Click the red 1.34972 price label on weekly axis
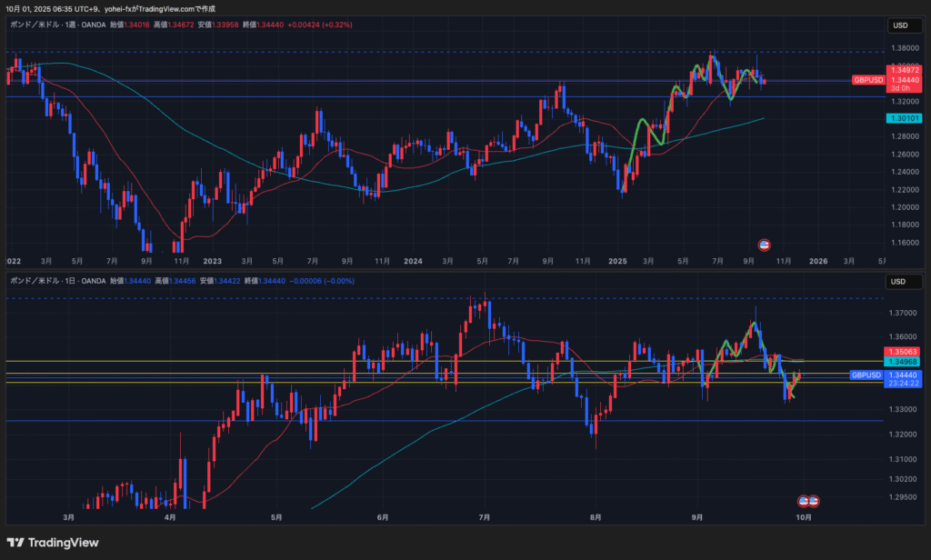Viewport: 931px width, 560px height. [905, 70]
